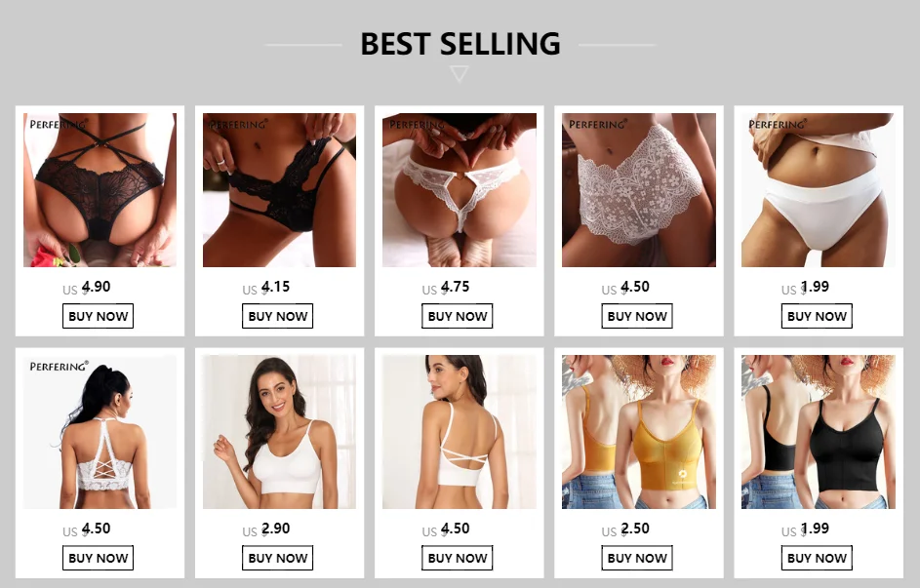Open the white high-waist lace brief image
Screen dimensions: 920x588
coord(639,190)
